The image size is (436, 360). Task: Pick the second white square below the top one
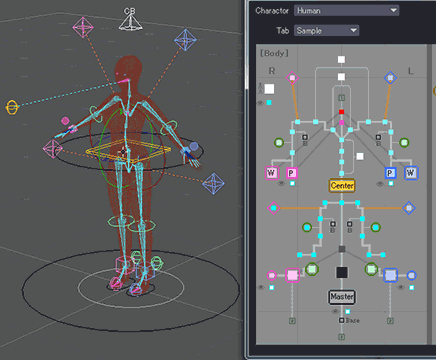pos(341,77)
